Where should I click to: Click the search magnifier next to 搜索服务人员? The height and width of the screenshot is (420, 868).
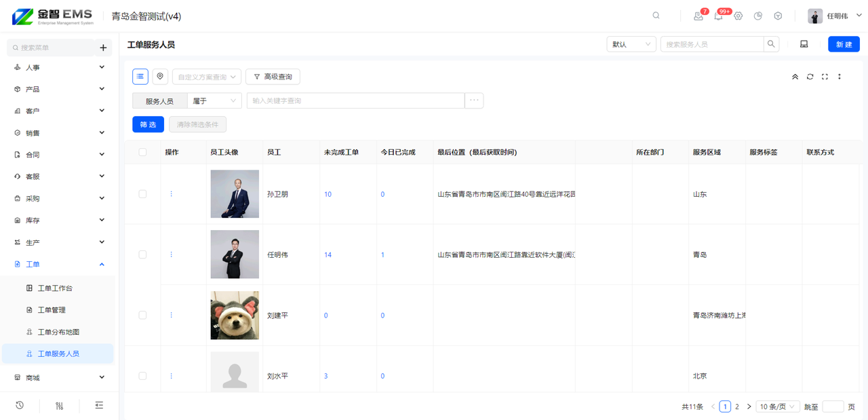pyautogui.click(x=771, y=44)
